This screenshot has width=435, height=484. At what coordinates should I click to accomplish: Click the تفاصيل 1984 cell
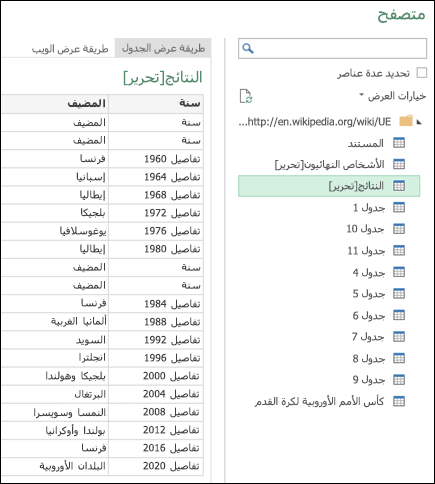[156, 304]
